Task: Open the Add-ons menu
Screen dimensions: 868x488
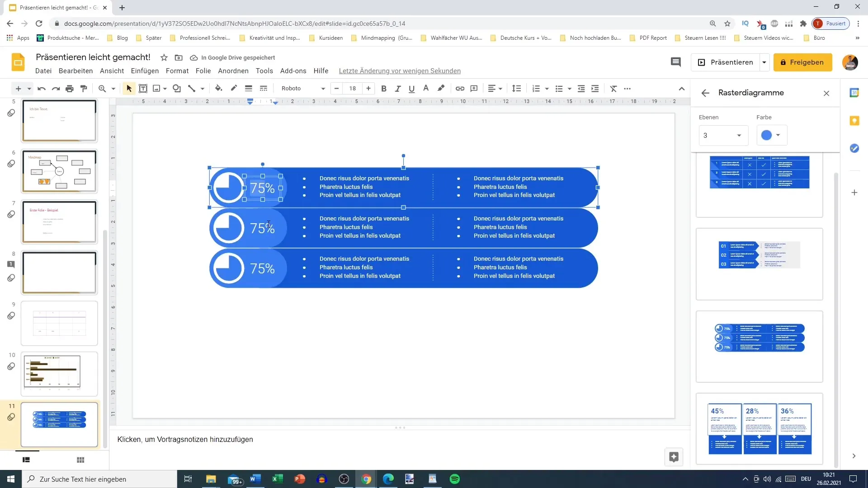Action: pos(293,71)
